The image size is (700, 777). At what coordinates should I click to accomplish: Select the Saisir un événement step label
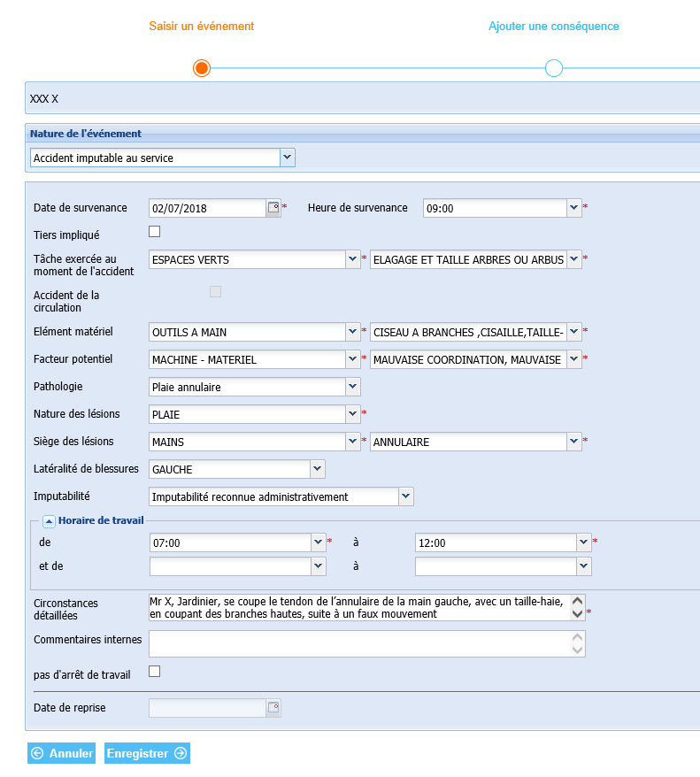point(202,27)
